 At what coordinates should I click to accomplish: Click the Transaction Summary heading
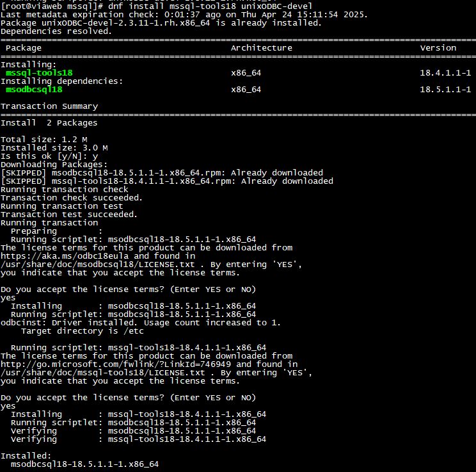(49, 106)
